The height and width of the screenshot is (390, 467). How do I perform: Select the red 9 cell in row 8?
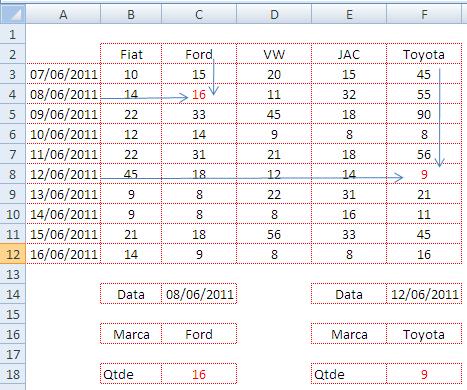424,174
